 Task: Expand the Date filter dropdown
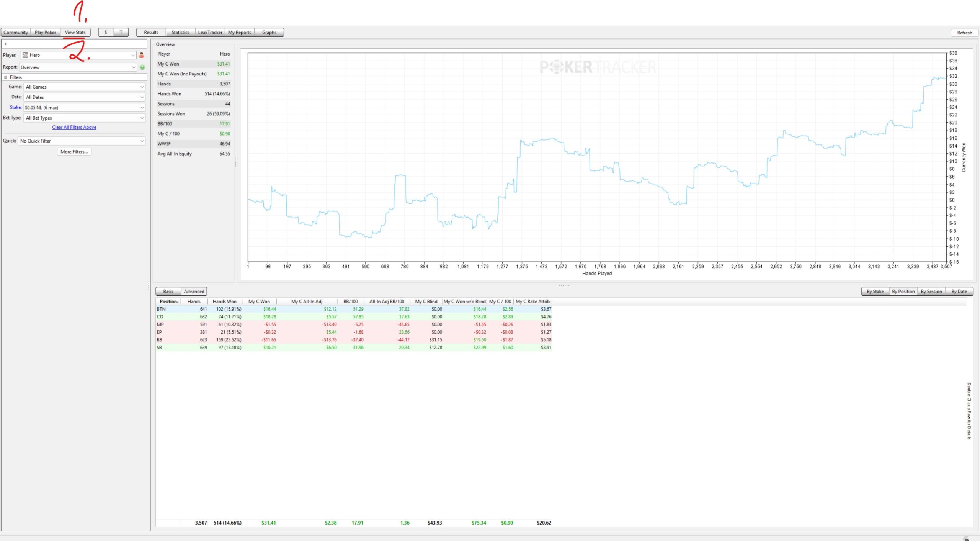point(85,97)
